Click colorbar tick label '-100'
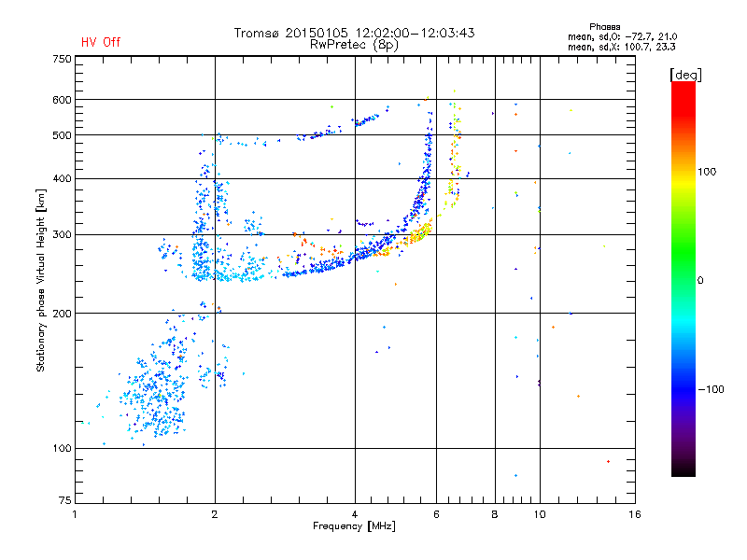 point(712,389)
